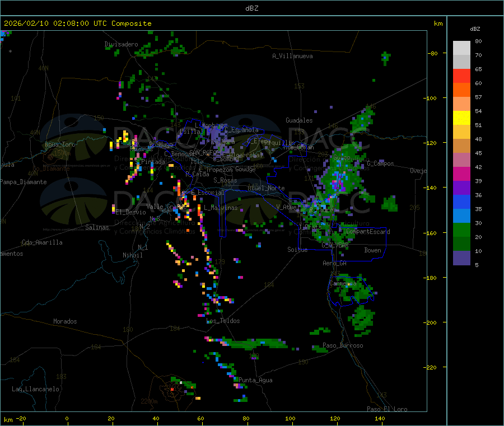Select the magenta 39-42 dBZ swatch
The height and width of the screenshot is (426, 504).
pos(461,174)
